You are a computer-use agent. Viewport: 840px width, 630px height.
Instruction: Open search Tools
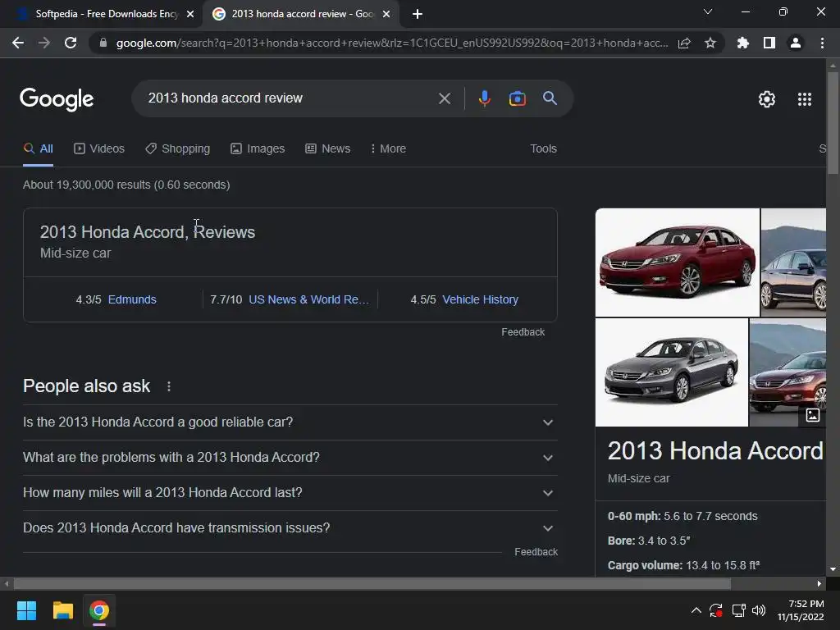click(543, 149)
